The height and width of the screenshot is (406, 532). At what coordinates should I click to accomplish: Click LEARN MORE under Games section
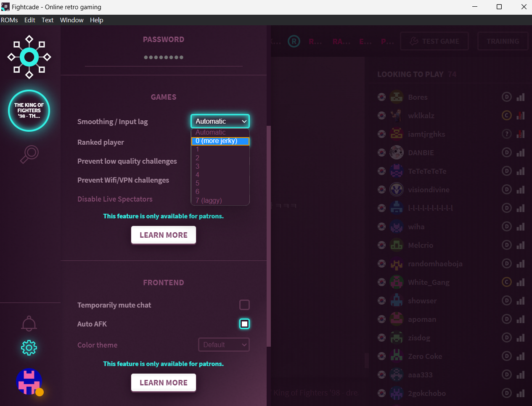coord(164,235)
